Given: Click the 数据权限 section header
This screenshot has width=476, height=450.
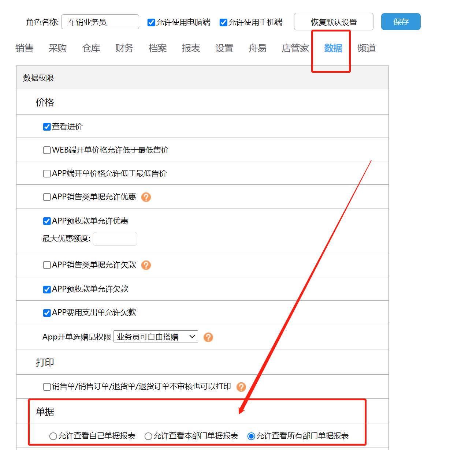Looking at the screenshot, I should [x=202, y=78].
